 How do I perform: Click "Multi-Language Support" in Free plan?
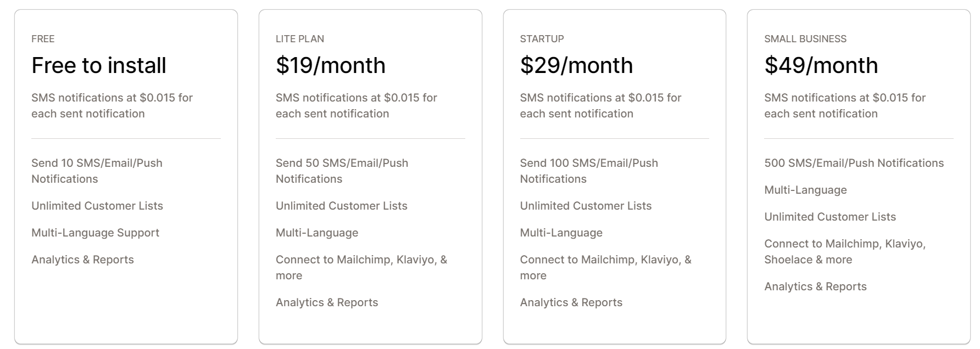(x=95, y=233)
